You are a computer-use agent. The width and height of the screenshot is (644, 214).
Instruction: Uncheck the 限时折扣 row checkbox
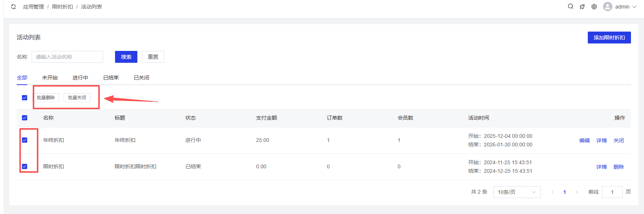[x=25, y=166]
